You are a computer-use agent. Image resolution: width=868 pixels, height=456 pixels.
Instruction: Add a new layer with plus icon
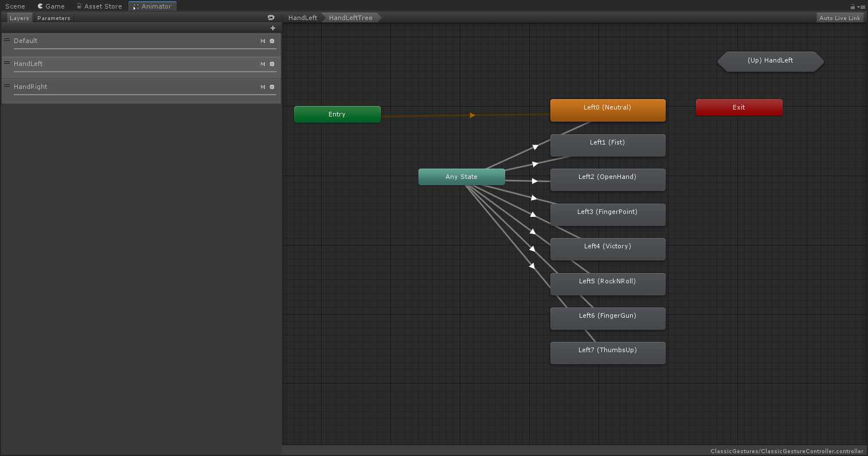272,28
